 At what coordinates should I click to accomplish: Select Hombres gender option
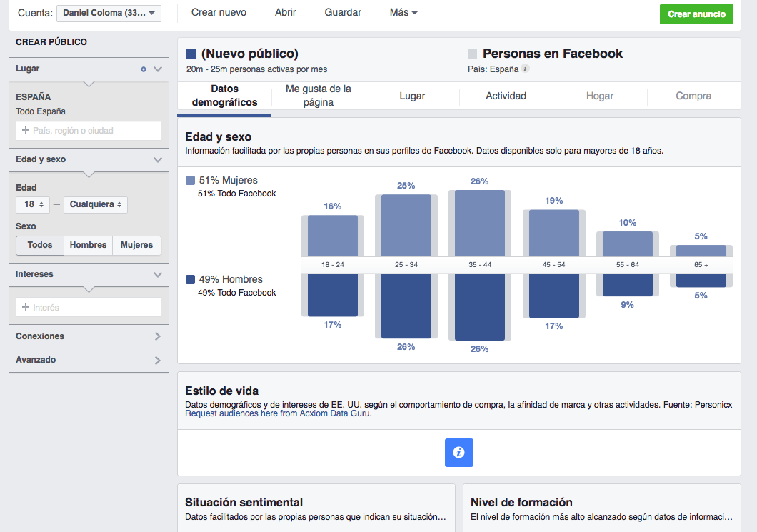tap(88, 245)
